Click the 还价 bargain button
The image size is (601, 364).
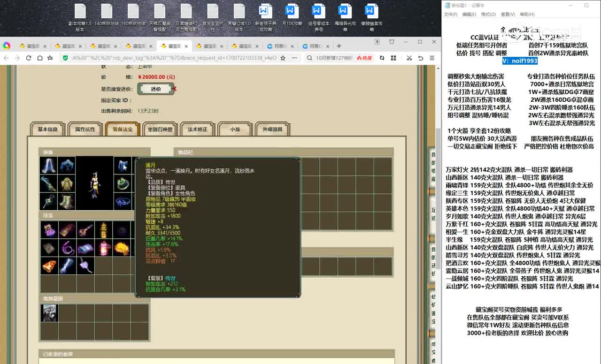pos(156,89)
